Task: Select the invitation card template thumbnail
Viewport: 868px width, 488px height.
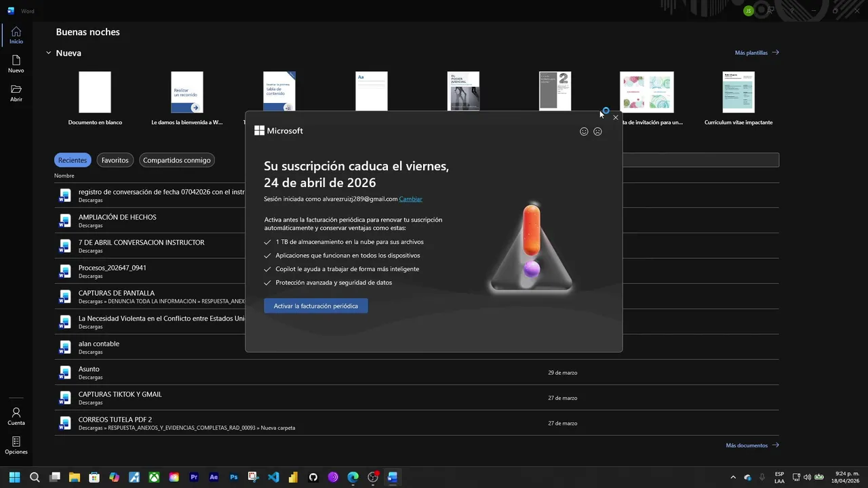Action: tap(647, 91)
